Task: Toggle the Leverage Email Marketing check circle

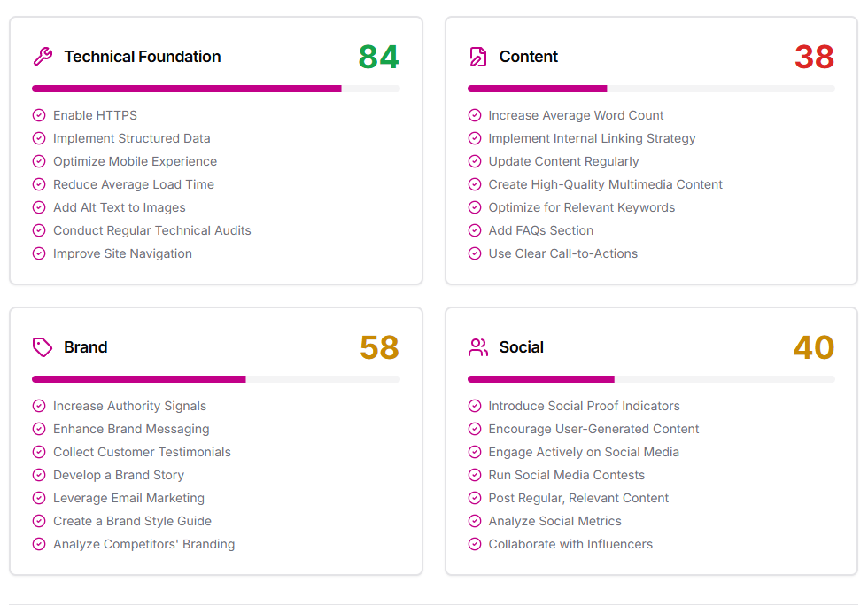Action: tap(39, 498)
